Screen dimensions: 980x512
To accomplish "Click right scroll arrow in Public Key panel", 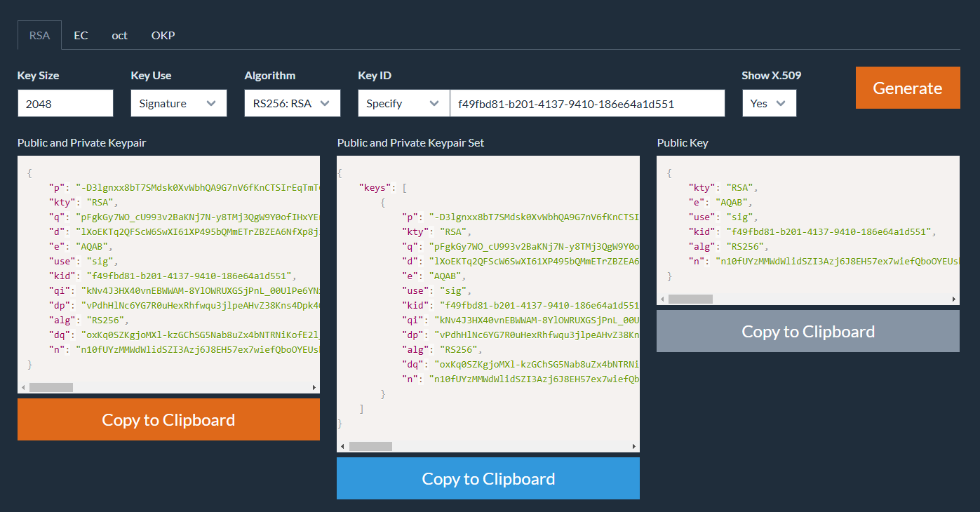I will click(x=954, y=299).
